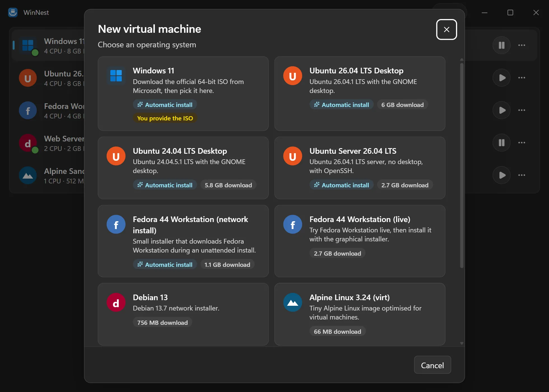Start the Fedora VM in main window
The height and width of the screenshot is (392, 549).
[x=501, y=110]
